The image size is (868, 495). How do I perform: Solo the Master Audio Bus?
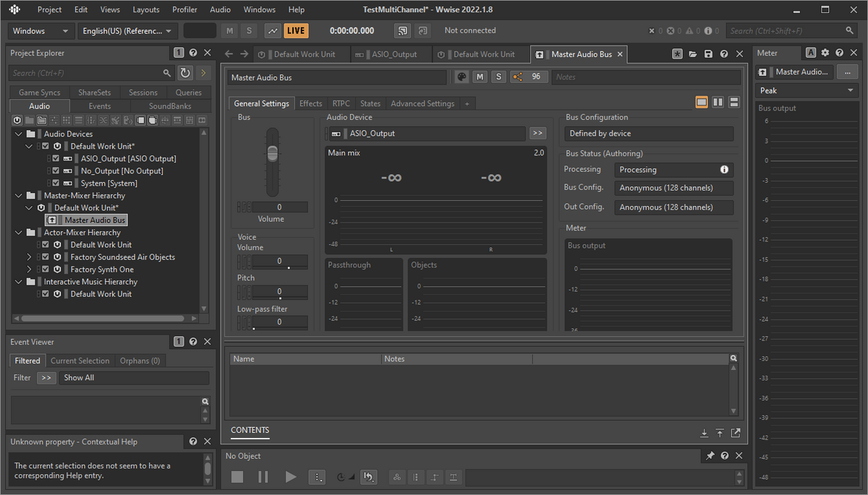click(498, 77)
